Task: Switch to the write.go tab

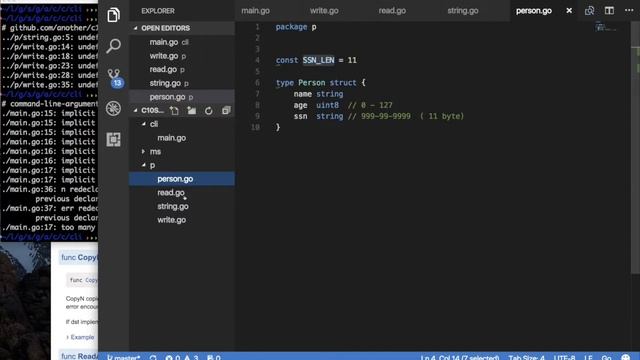Action: pyautogui.click(x=324, y=11)
